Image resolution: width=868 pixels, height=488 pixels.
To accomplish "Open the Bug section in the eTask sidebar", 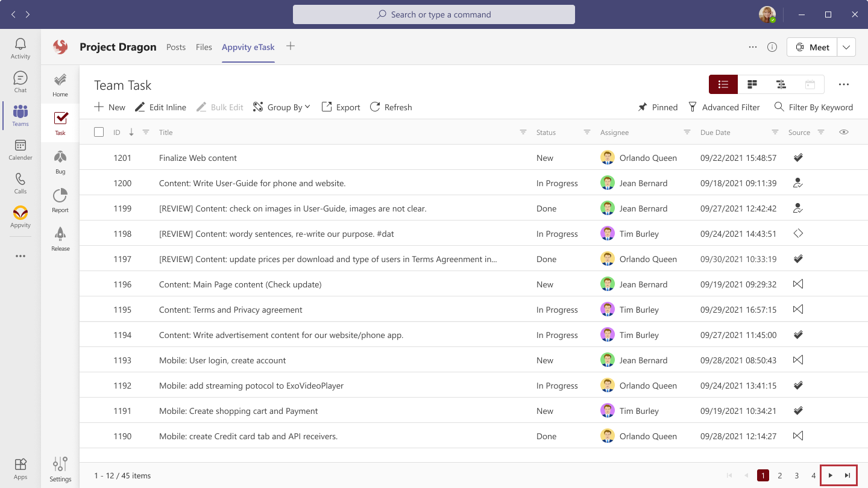I will tap(60, 161).
